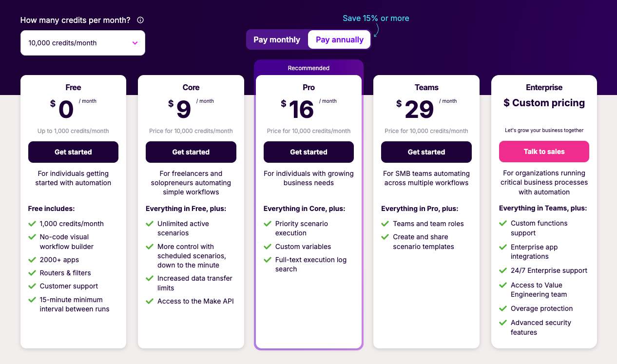Image resolution: width=617 pixels, height=364 pixels.
Task: Select the Pay annually option
Action: [339, 39]
